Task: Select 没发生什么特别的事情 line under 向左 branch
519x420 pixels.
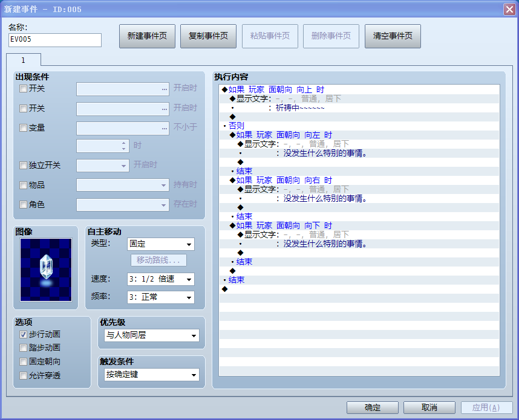Action: pyautogui.click(x=359, y=153)
